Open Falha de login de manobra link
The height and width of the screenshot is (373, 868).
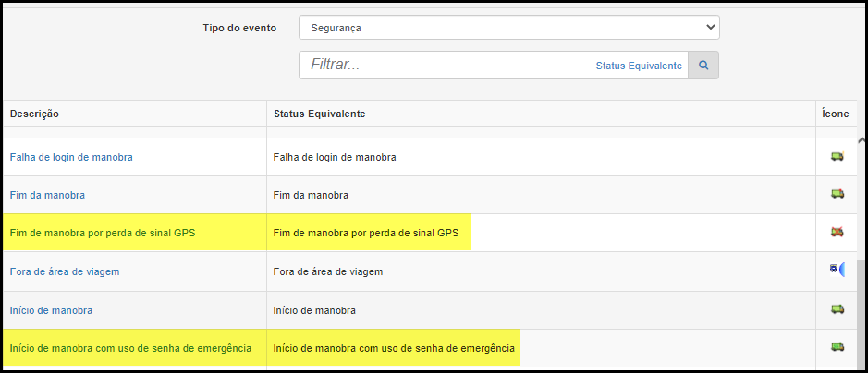pos(71,157)
